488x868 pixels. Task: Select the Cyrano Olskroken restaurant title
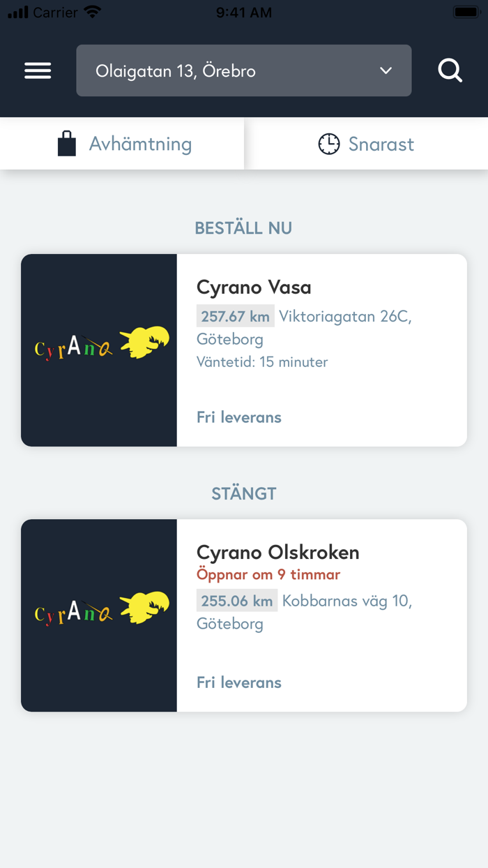(277, 552)
